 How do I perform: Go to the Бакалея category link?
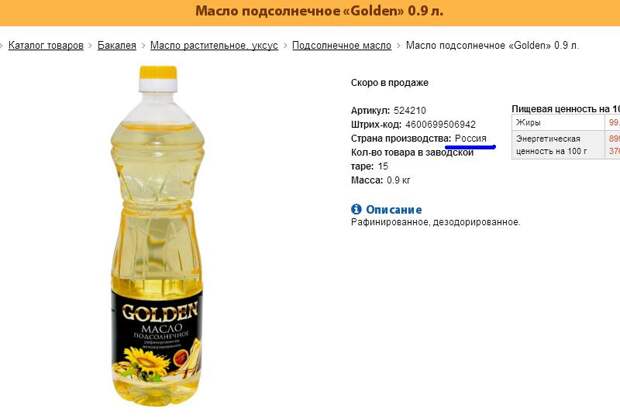click(x=117, y=45)
